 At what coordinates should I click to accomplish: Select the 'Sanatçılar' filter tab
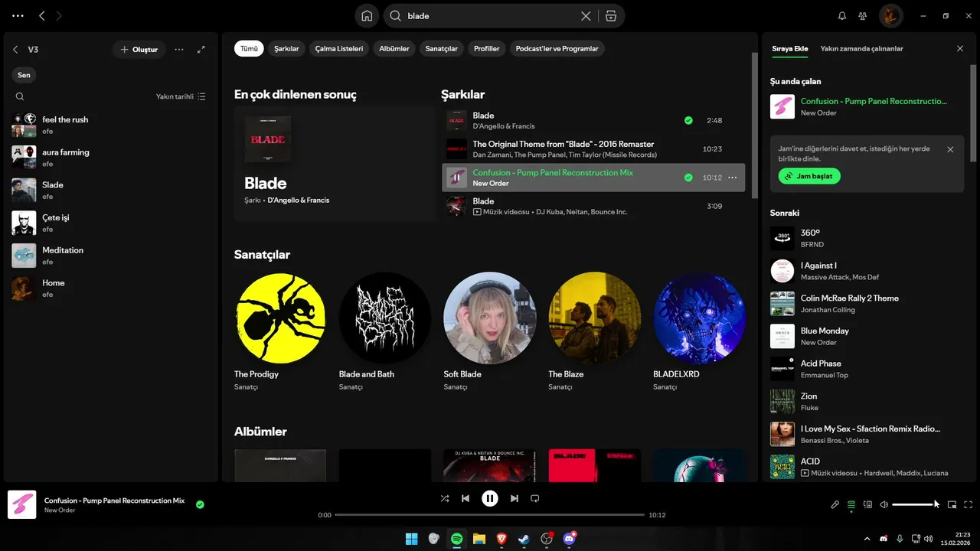click(442, 48)
